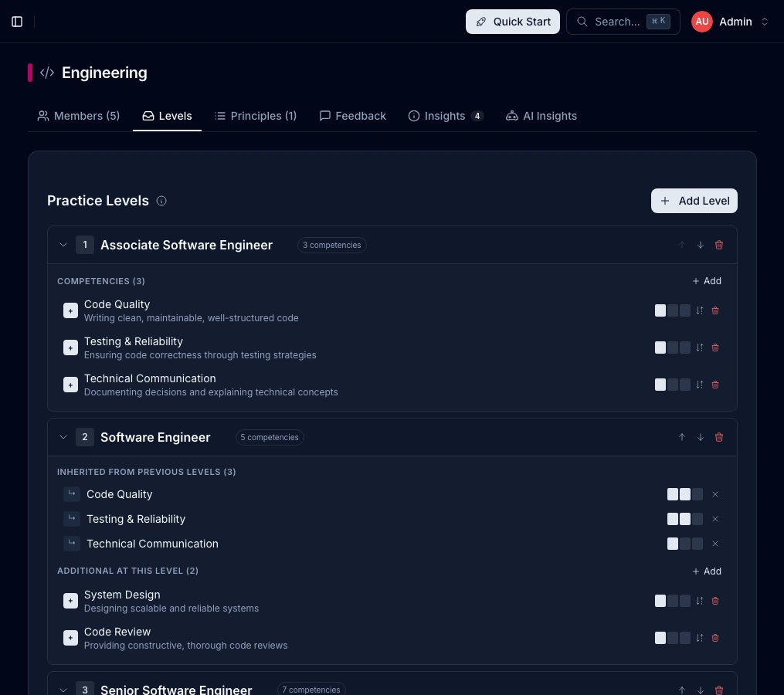The width and height of the screenshot is (784, 695).
Task: Switch to the Principles (1) tab
Action: point(256,116)
